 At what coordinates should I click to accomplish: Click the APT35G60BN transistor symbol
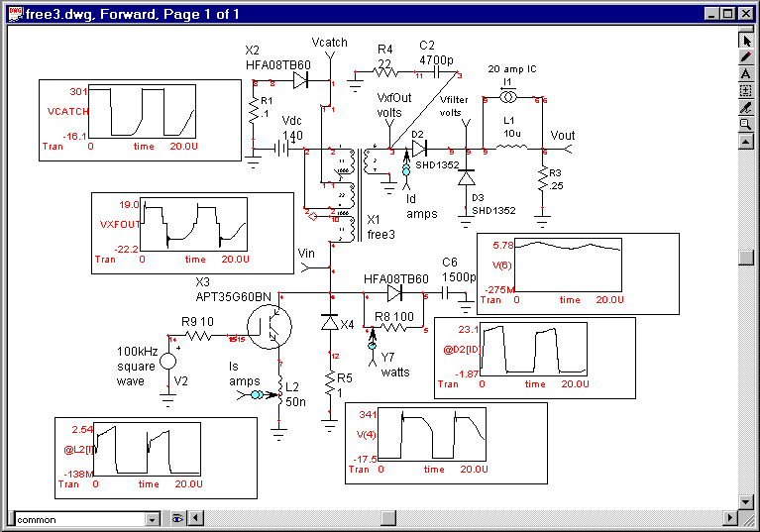(x=267, y=326)
